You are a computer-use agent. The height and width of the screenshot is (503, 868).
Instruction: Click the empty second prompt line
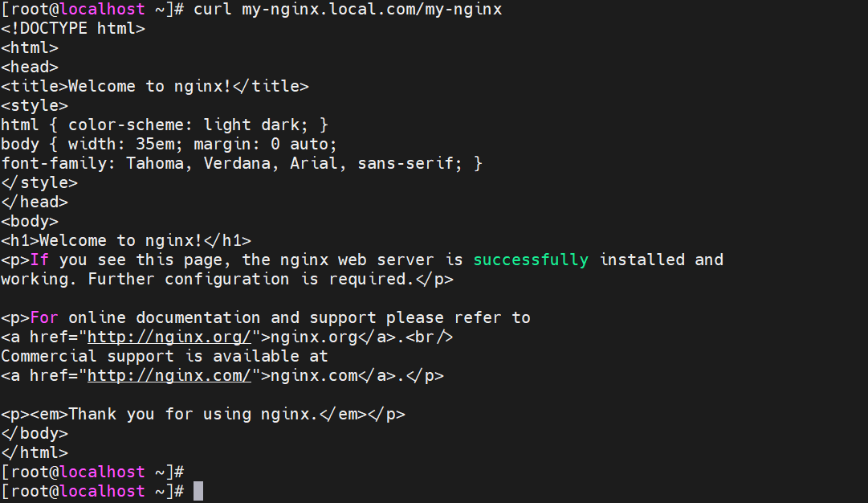coord(92,472)
